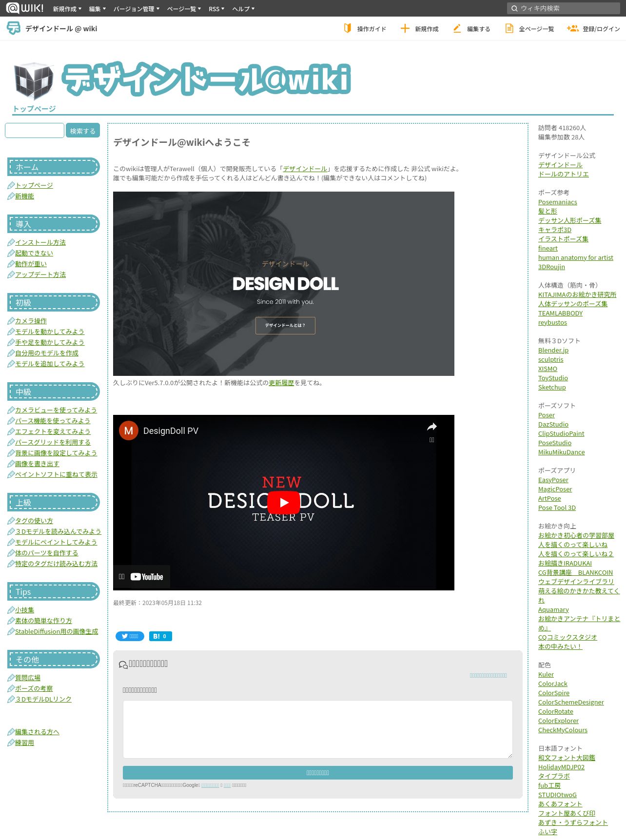
Task: Open the 画像を書き出す link
Action: click(37, 464)
